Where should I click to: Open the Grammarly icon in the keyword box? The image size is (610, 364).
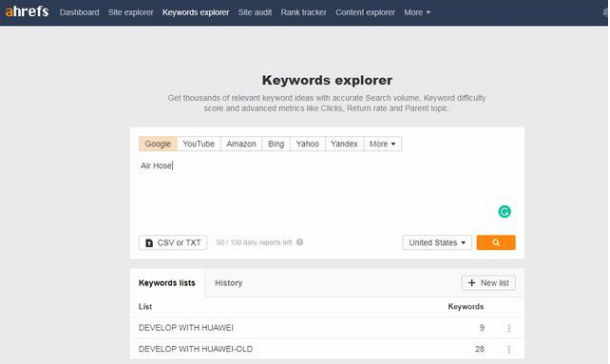coord(504,212)
